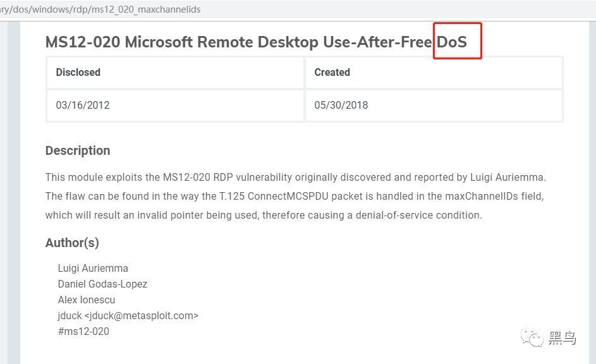Screen dimensions: 596x364
Task: Select the Disclosed column header
Action: click(78, 72)
